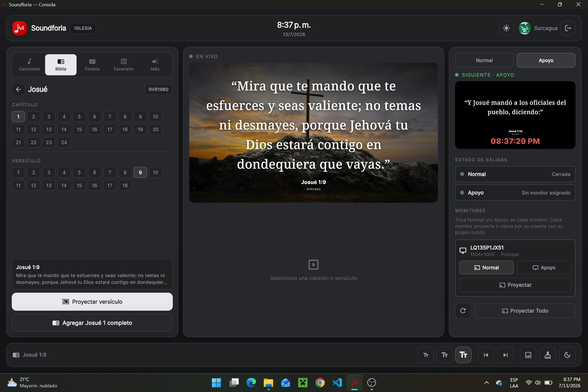This screenshot has width=588, height=392.
Task: Choose verse 13
Action: pyautogui.click(x=49, y=185)
